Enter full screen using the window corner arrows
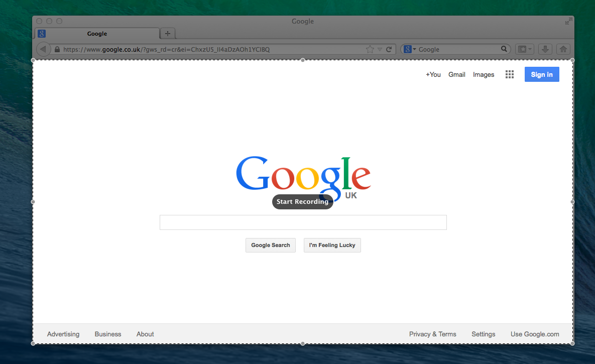The width and height of the screenshot is (595, 364). (568, 21)
